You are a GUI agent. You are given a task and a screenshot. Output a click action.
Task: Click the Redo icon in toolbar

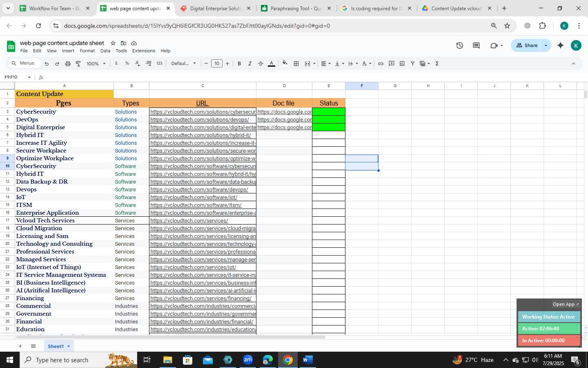coord(57,64)
